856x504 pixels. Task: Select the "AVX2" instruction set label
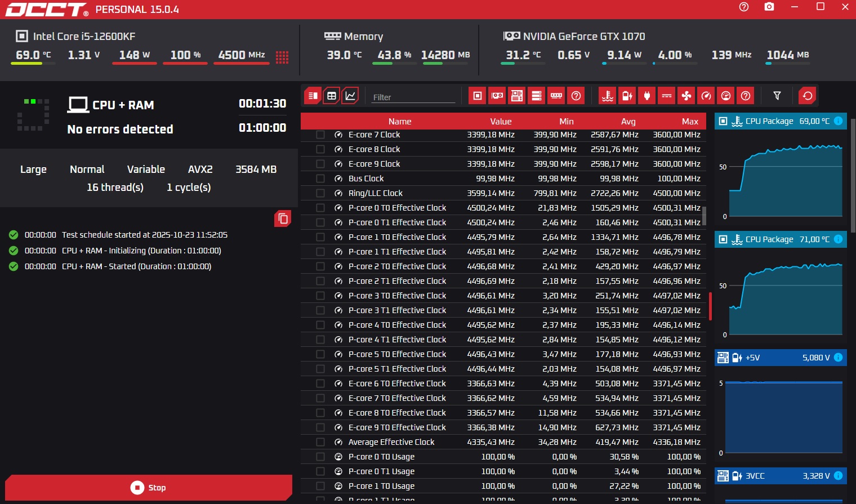200,170
